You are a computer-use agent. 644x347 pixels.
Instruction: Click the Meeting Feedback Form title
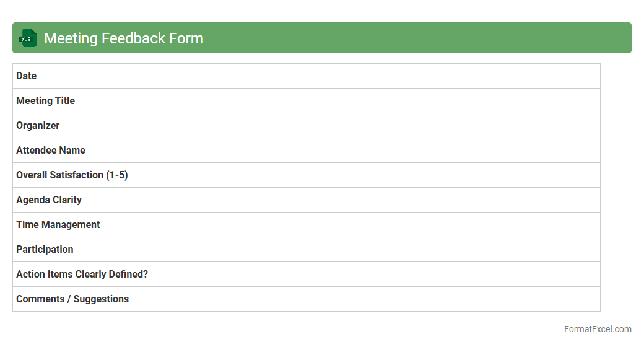click(124, 38)
